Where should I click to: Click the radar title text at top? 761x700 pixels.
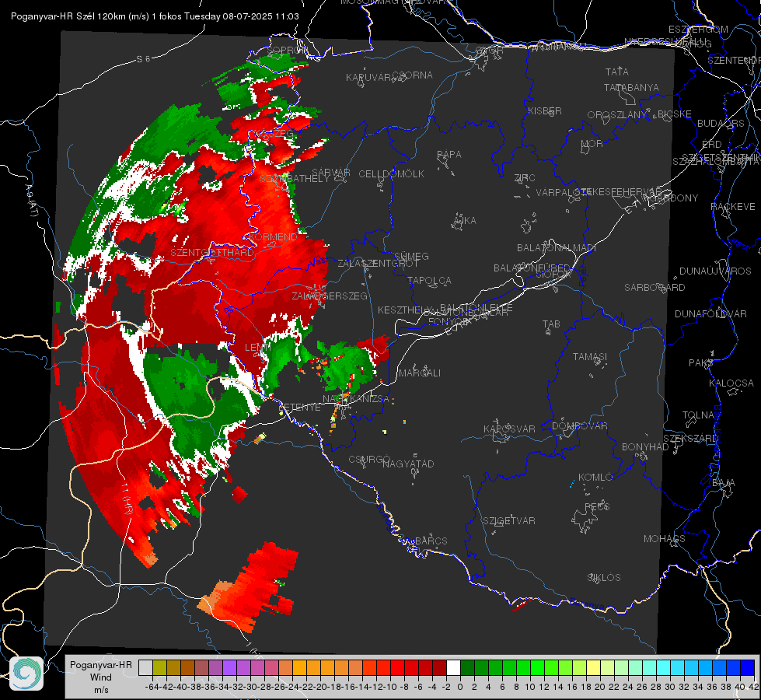pos(155,16)
